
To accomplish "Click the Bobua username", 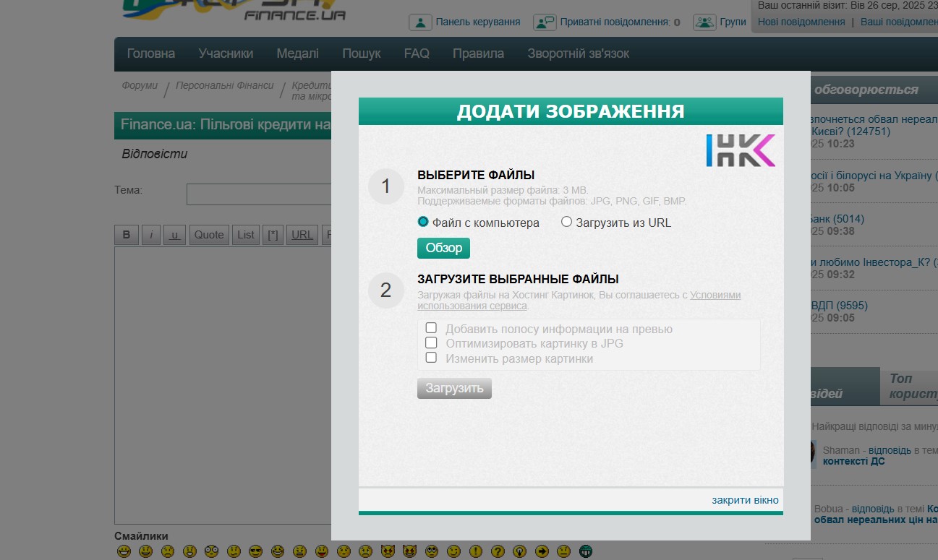I will (x=830, y=509).
